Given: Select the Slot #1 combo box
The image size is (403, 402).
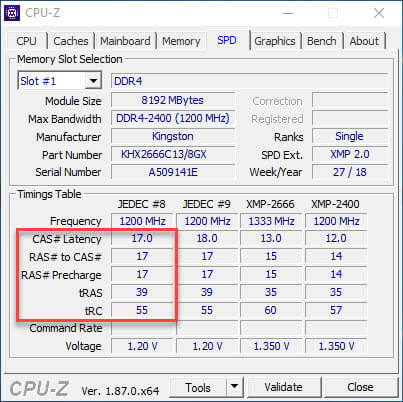Looking at the screenshot, I should pos(59,81).
